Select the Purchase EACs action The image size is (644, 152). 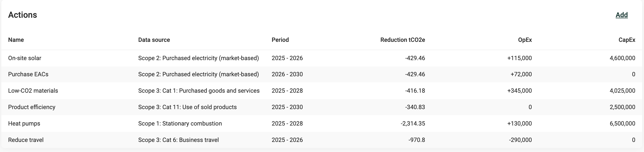28,74
